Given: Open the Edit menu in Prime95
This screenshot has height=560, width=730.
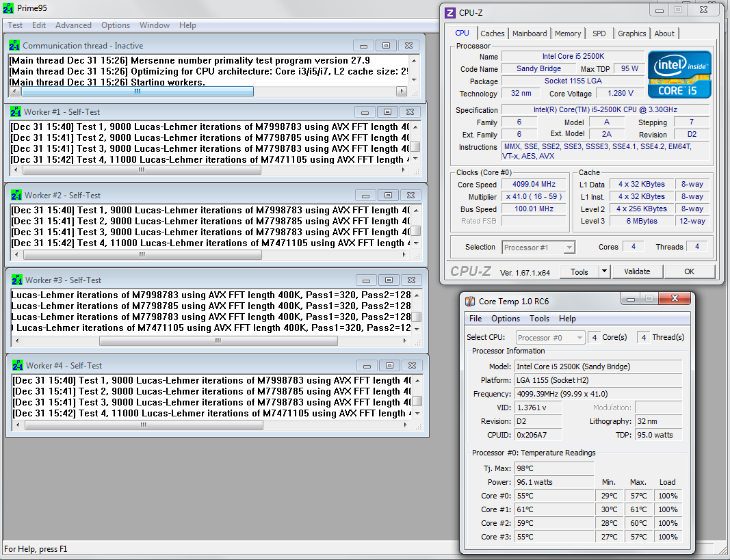Looking at the screenshot, I should coord(38,25).
